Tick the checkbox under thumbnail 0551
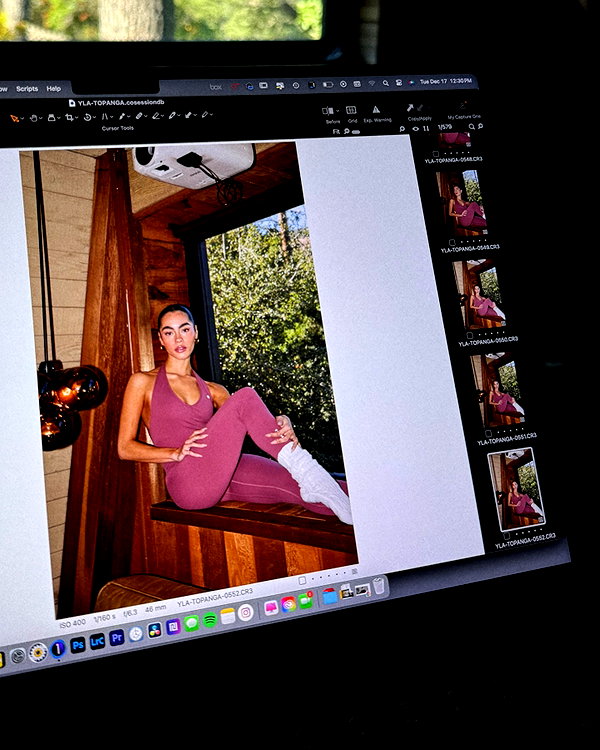Image resolution: width=600 pixels, height=750 pixels. (488, 433)
